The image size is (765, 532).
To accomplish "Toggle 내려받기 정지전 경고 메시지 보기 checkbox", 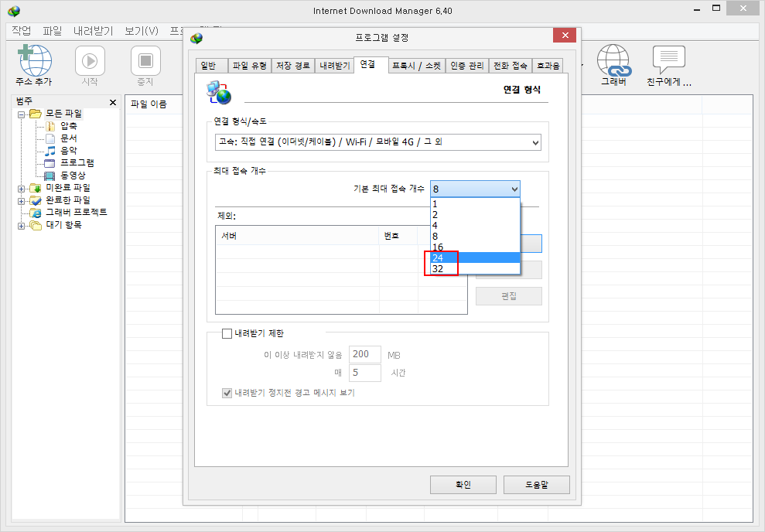I will point(227,393).
